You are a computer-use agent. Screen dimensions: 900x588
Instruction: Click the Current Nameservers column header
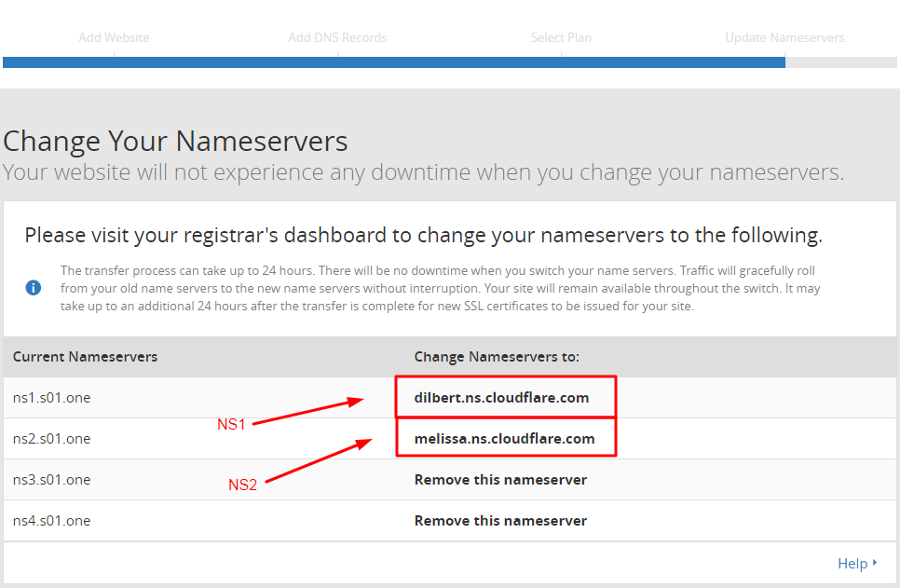point(85,357)
